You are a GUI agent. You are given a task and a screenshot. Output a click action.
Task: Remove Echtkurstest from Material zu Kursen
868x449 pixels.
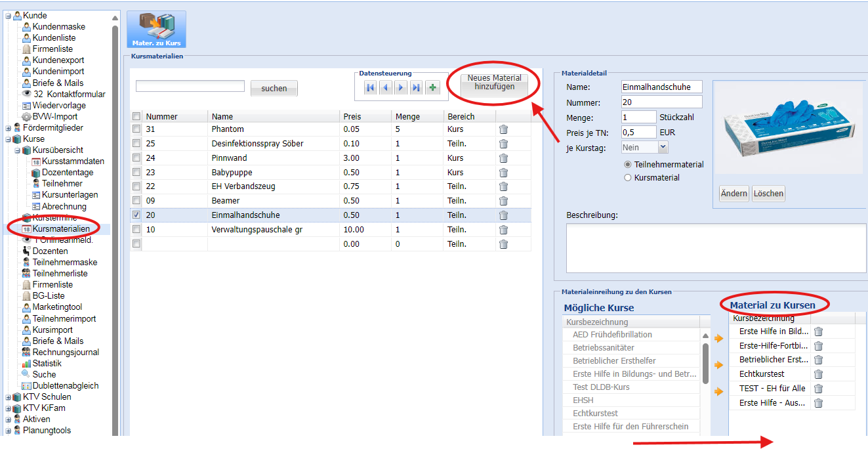[x=818, y=374]
